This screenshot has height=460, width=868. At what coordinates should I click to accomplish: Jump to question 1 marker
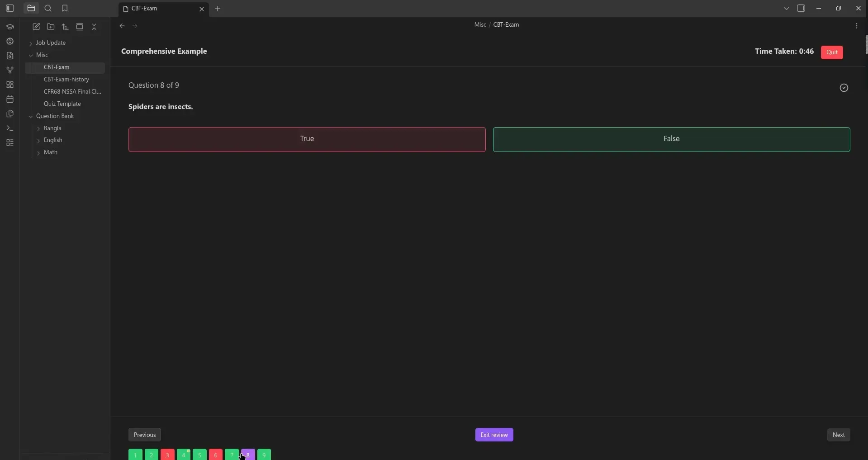(x=135, y=455)
